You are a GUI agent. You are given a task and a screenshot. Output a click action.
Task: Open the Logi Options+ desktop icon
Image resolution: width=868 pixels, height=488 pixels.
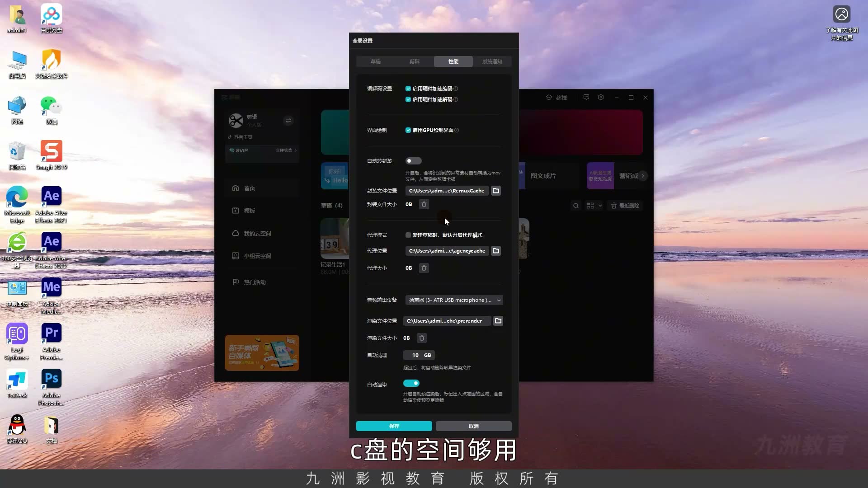pos(17,341)
